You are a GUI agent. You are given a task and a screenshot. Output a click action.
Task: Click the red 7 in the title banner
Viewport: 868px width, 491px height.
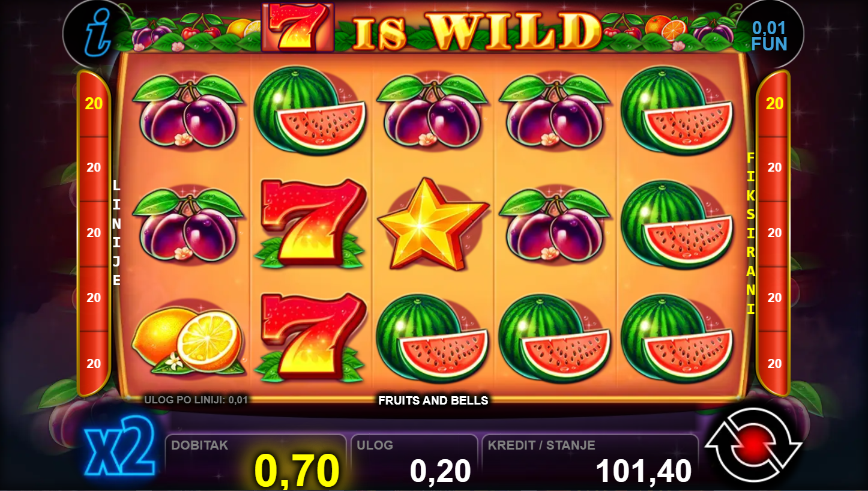tap(298, 25)
